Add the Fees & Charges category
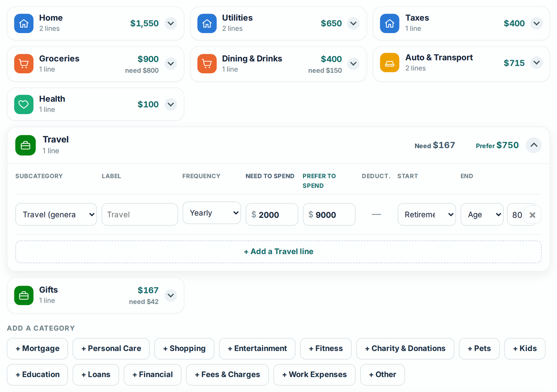Viewport: 557px width, 392px height. [227, 375]
